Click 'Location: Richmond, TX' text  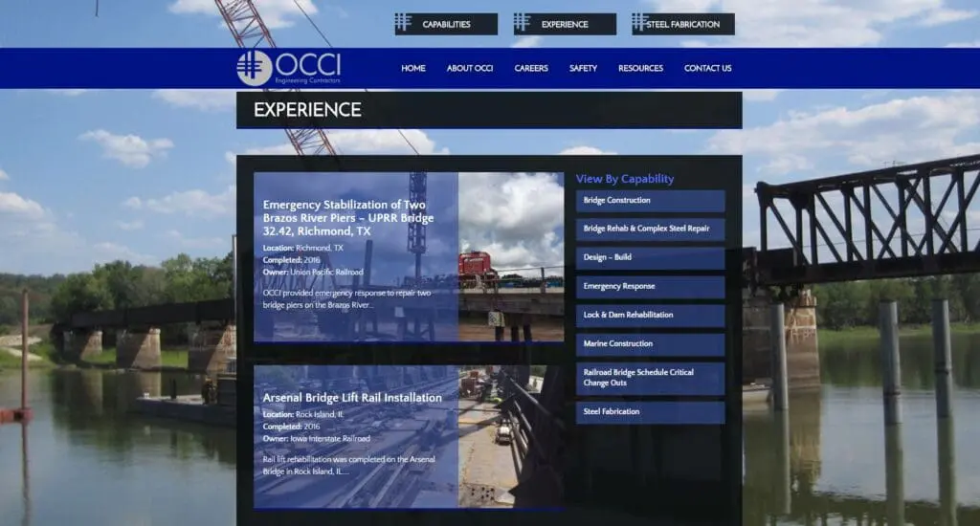tap(303, 248)
